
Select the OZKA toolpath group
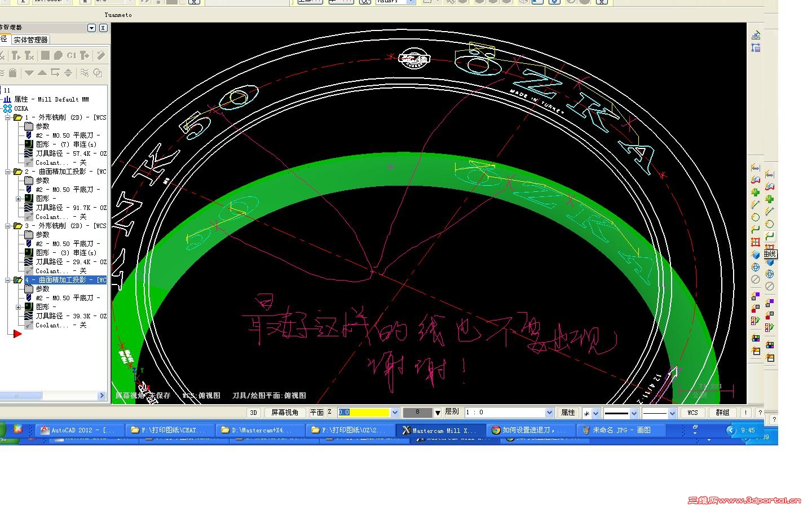coord(21,108)
